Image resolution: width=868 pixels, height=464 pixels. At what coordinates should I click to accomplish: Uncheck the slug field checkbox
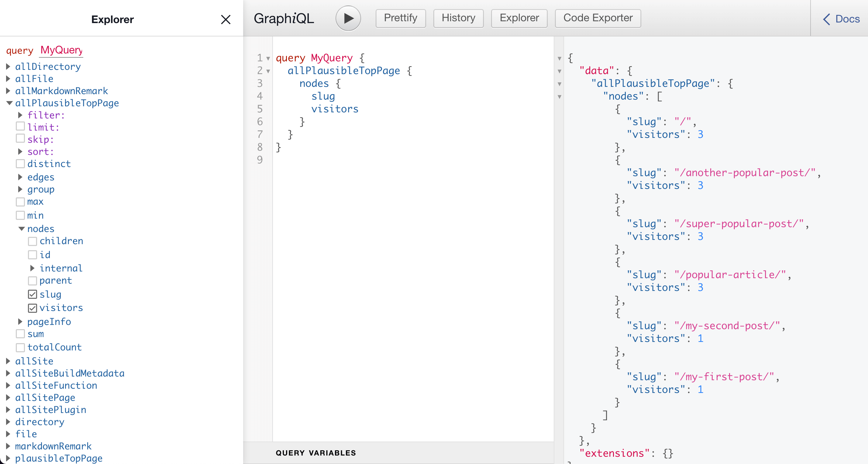pos(32,294)
